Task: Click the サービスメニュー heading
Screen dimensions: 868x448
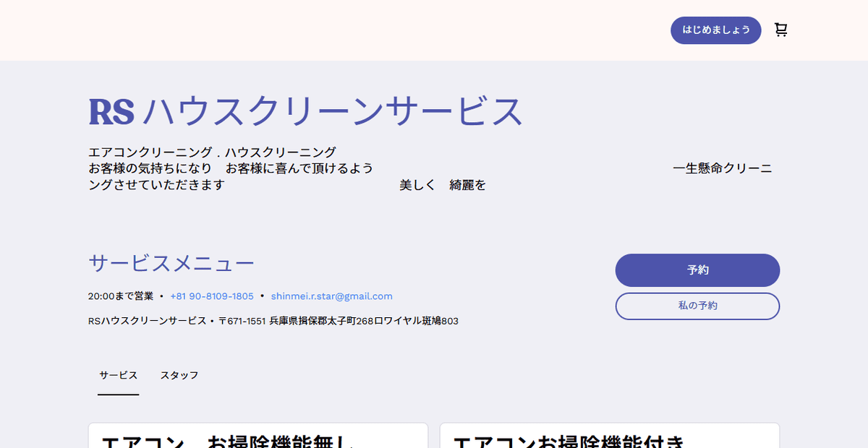Action: (x=171, y=264)
